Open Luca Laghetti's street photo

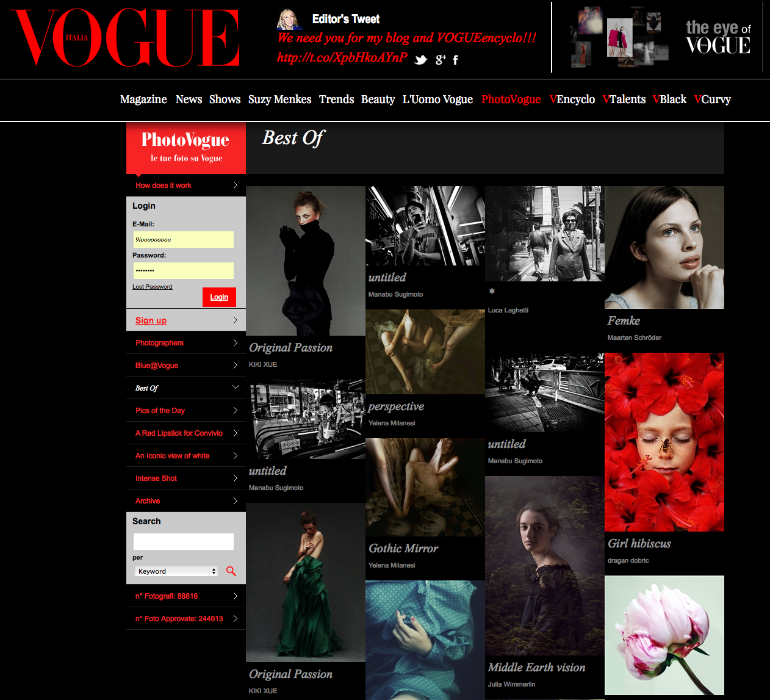(545, 234)
